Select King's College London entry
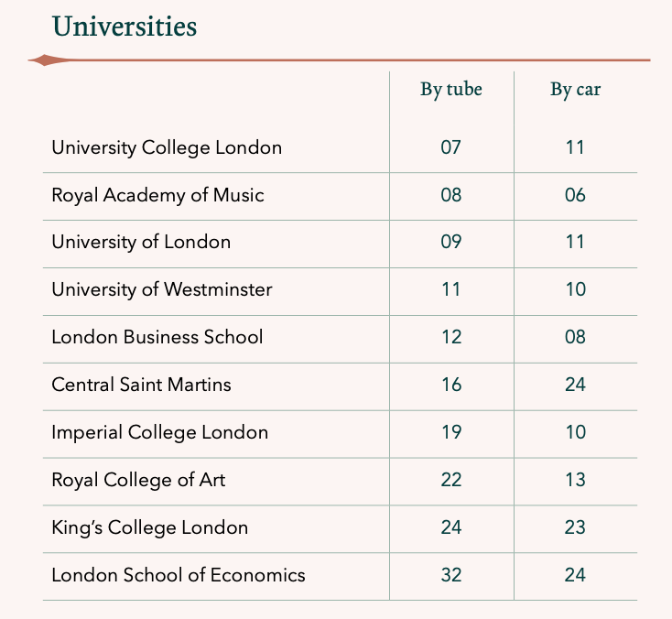 pos(150,527)
